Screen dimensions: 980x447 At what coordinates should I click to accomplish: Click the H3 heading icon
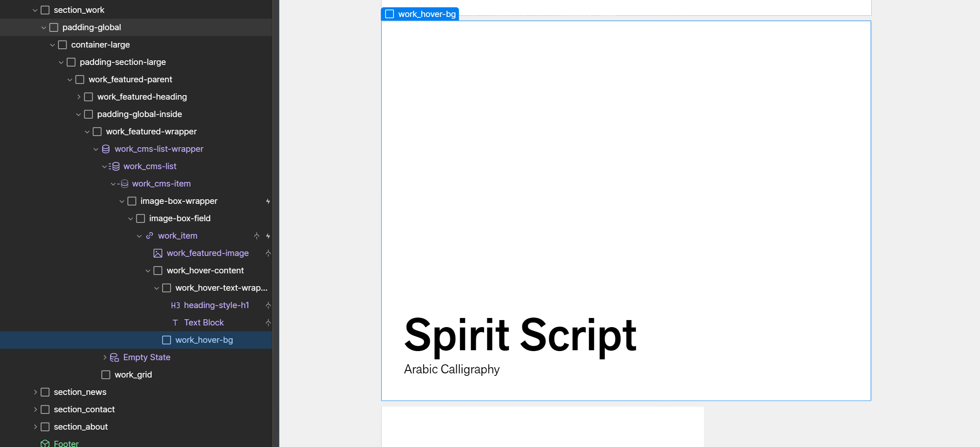(175, 305)
